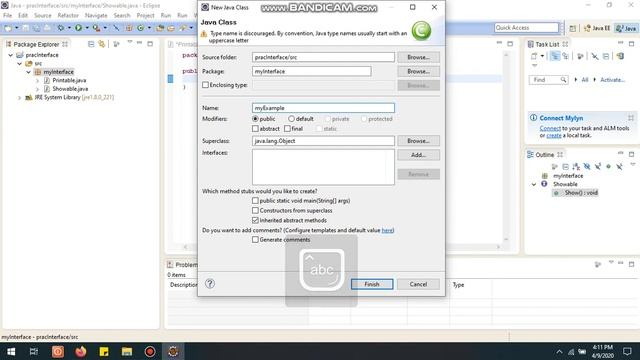The width and height of the screenshot is (640, 360).
Task: Click Collapse All icon in Outline toolbar
Action: (565, 167)
